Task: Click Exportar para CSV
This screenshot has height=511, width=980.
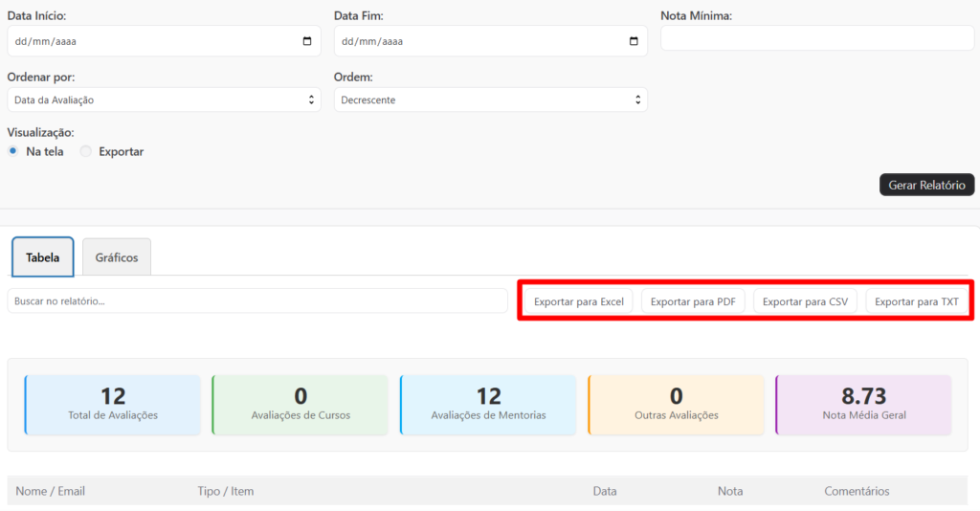Action: pos(805,301)
